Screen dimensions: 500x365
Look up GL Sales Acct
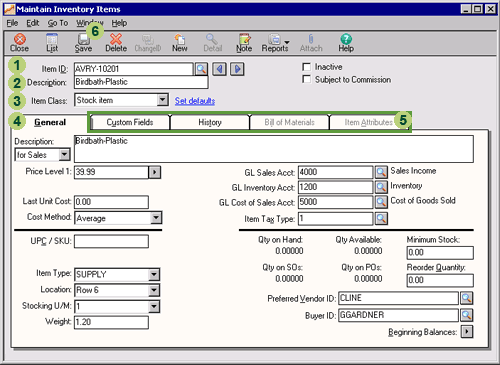381,172
